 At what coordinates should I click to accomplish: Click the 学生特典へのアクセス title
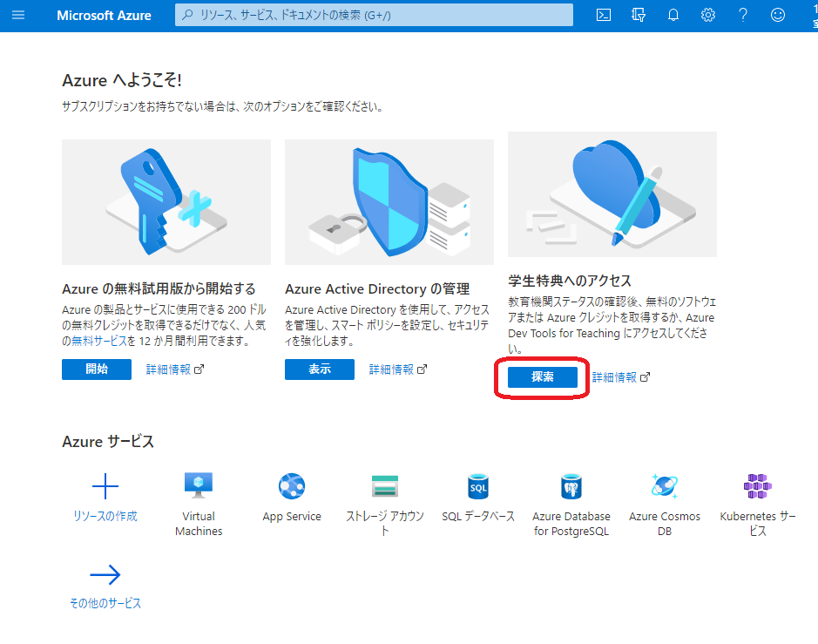pos(570,281)
